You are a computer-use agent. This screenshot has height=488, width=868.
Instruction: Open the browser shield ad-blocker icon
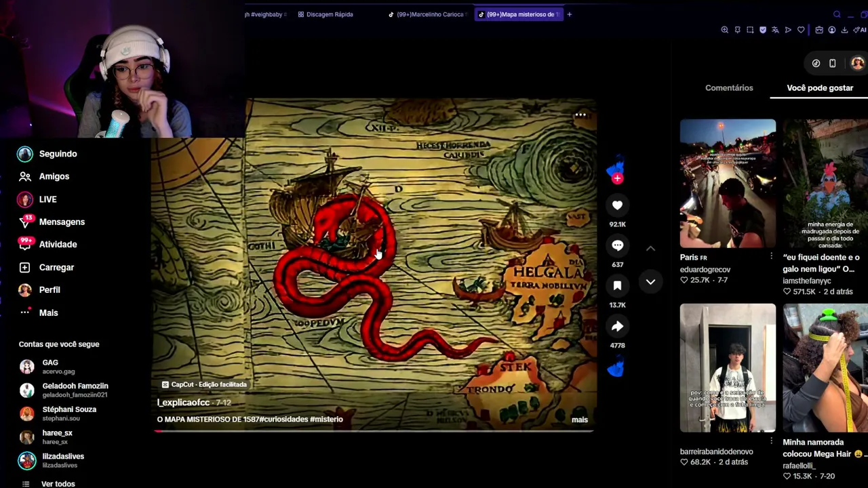coord(763,30)
